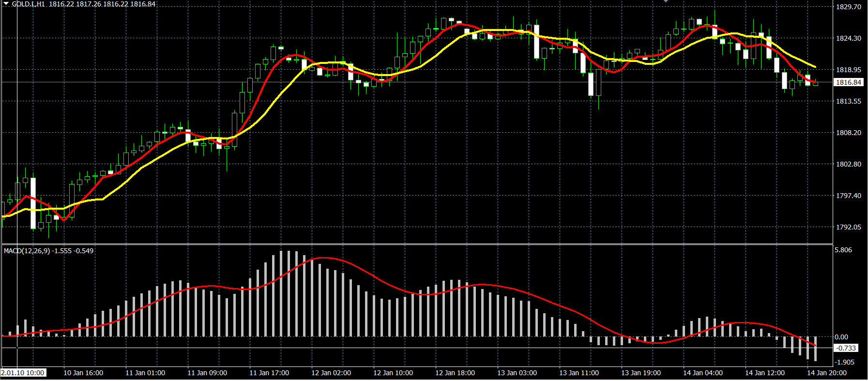
Task: Click the 1792.05 price scale label
Action: coord(849,227)
